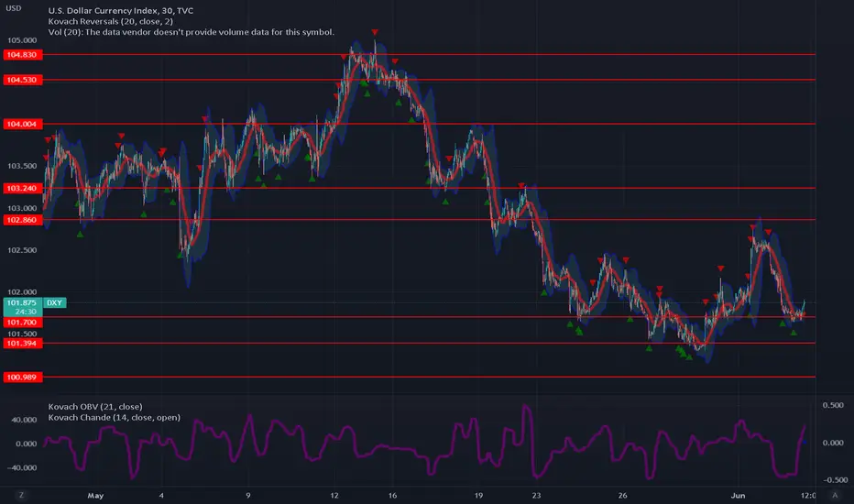Click the -0.500 Chande scale value
The width and height of the screenshot is (854, 504).
[836, 480]
